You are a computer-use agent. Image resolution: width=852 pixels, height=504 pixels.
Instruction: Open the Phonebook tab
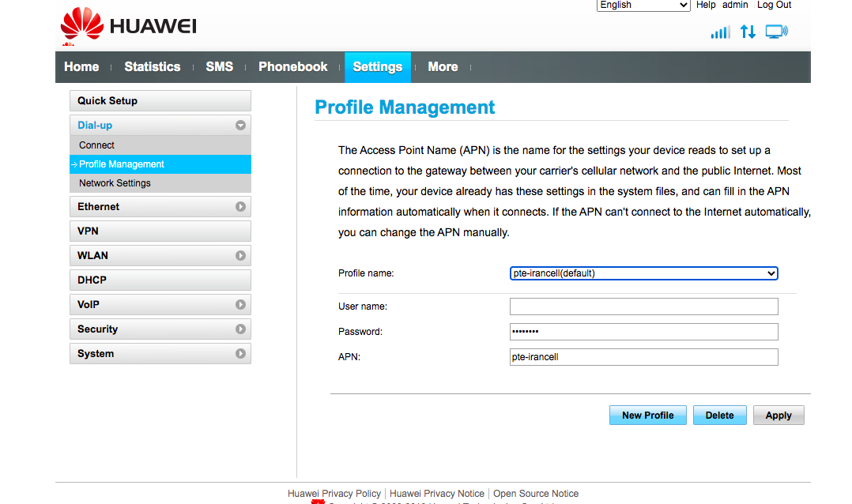point(293,67)
